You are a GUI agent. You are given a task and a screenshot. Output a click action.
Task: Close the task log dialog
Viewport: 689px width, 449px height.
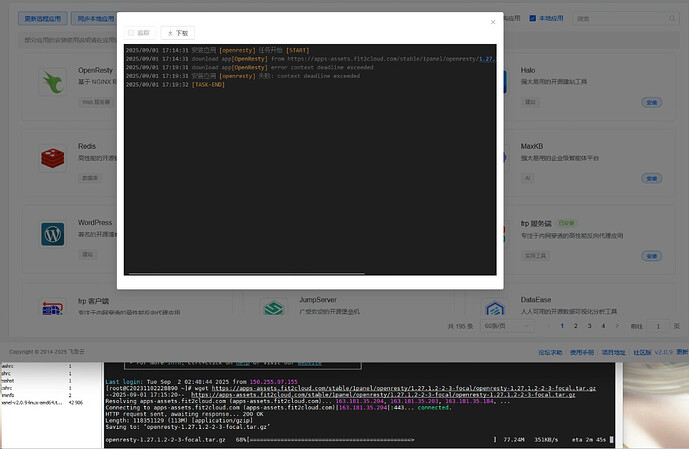click(493, 22)
